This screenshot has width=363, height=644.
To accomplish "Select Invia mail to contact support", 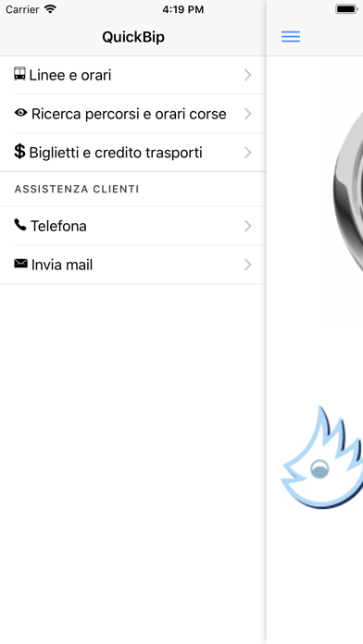I will coord(133,265).
